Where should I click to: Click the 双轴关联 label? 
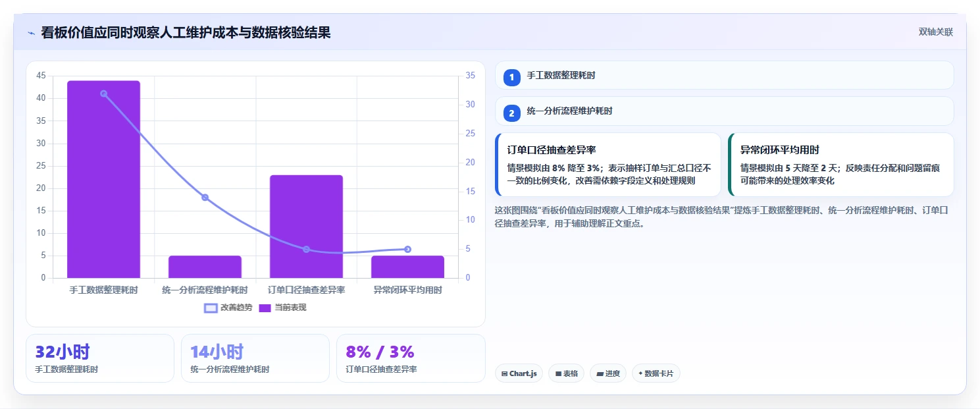pos(936,32)
